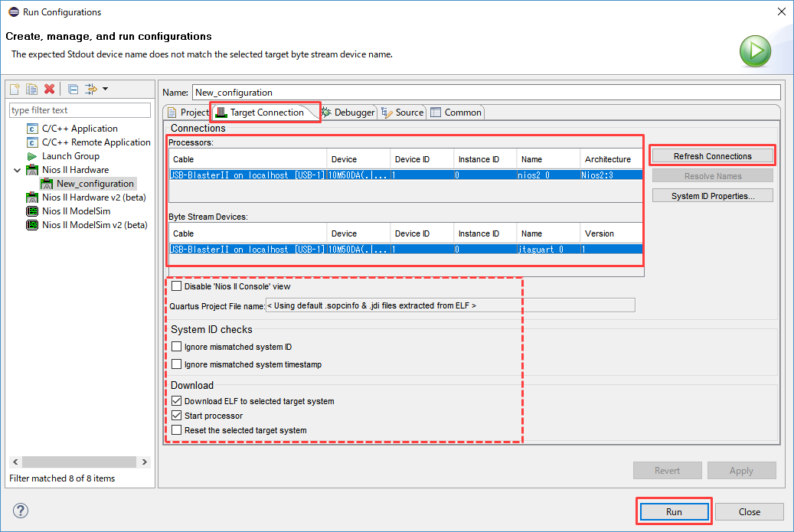Click the type filter text field
The width and height of the screenshot is (794, 532).
80,110
